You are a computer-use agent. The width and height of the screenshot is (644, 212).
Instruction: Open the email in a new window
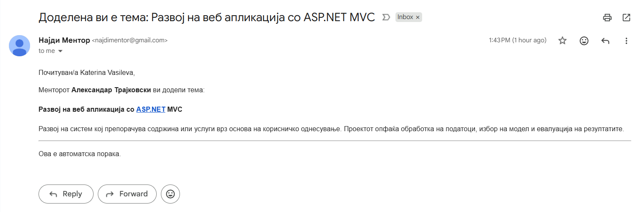coord(626,17)
